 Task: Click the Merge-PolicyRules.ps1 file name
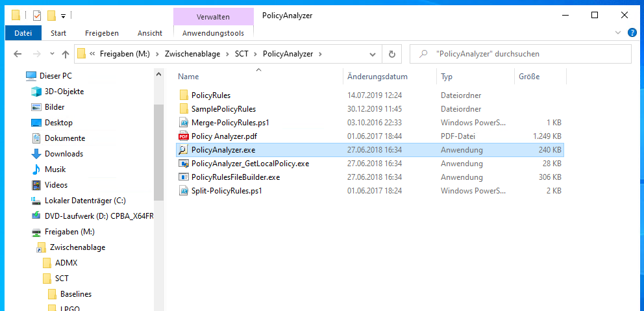click(230, 123)
